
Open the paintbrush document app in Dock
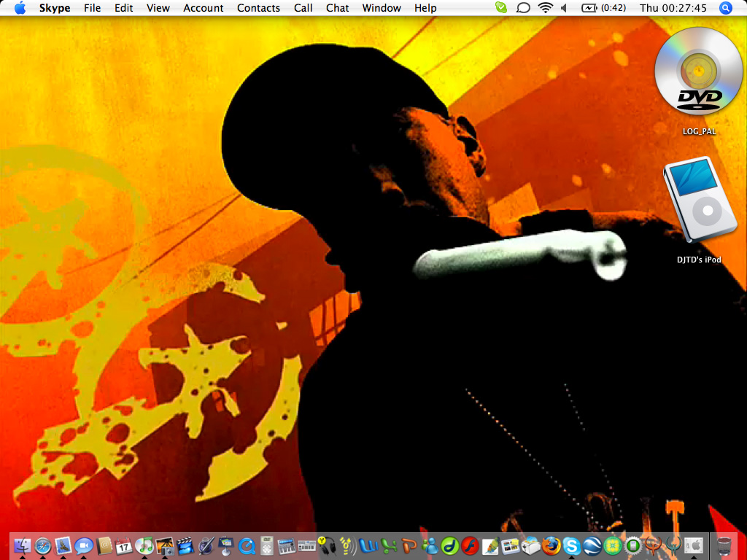(x=490, y=545)
